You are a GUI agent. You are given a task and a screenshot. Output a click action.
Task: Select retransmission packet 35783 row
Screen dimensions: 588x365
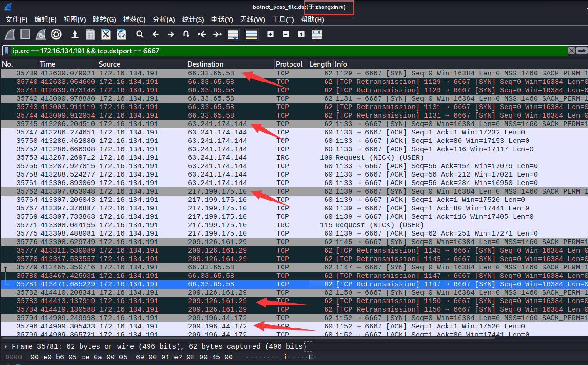click(x=294, y=301)
